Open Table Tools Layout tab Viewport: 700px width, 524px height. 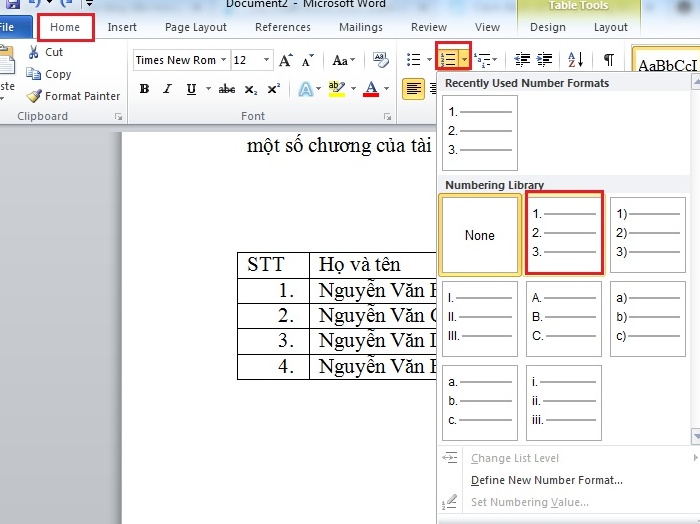click(x=611, y=27)
